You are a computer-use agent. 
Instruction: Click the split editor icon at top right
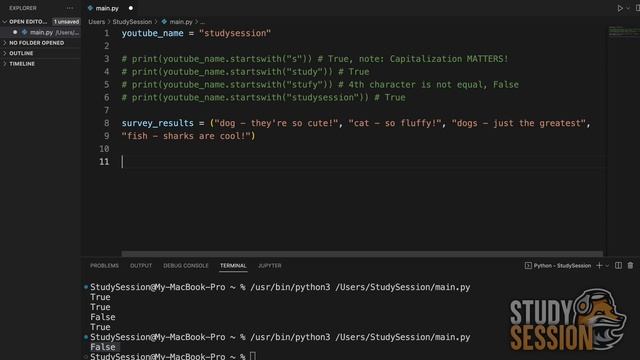[x=637, y=8]
